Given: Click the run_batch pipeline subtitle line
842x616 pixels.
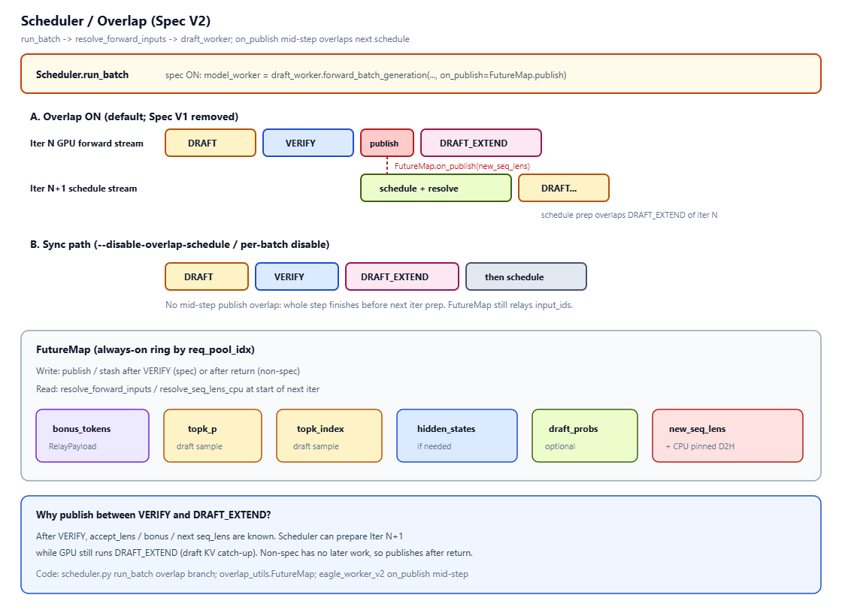Looking at the screenshot, I should pyautogui.click(x=215, y=39).
